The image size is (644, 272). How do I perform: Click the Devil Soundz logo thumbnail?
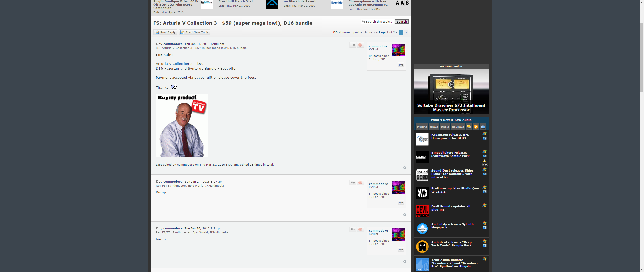click(x=422, y=211)
